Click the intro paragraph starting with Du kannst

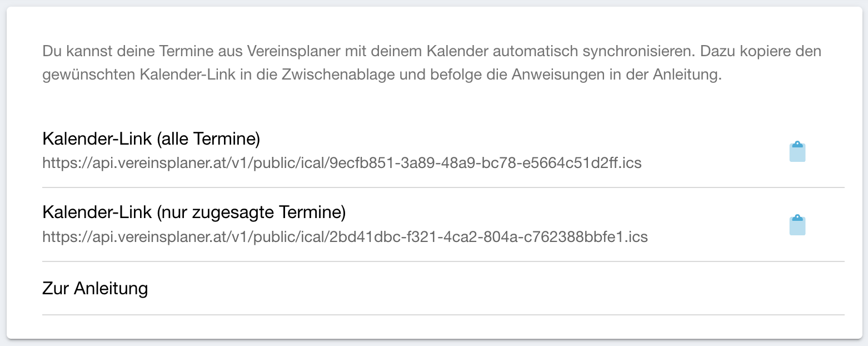click(432, 63)
